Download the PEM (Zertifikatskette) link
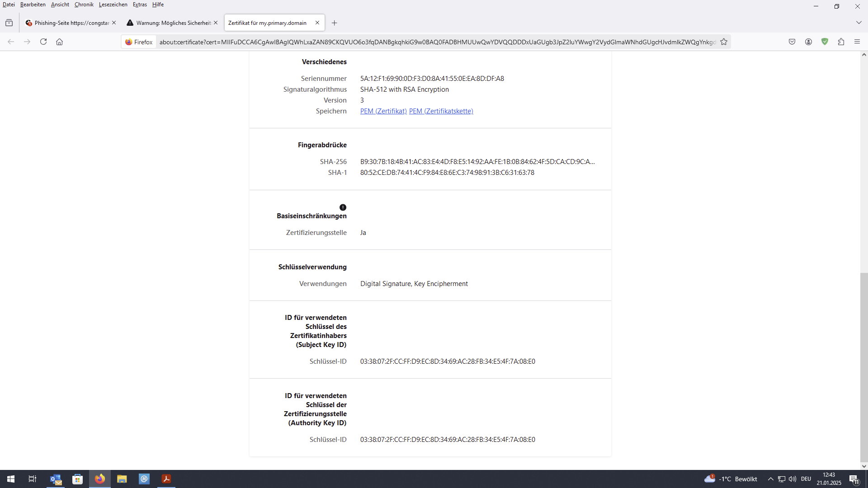868x488 pixels. (x=441, y=111)
